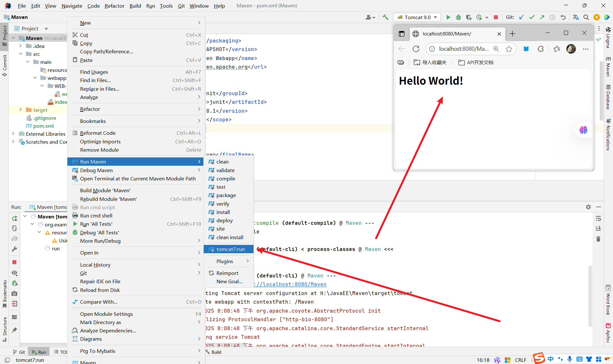Open the Tomcat 9.0 run configuration dropdown
The image size is (613, 364).
tap(418, 17)
